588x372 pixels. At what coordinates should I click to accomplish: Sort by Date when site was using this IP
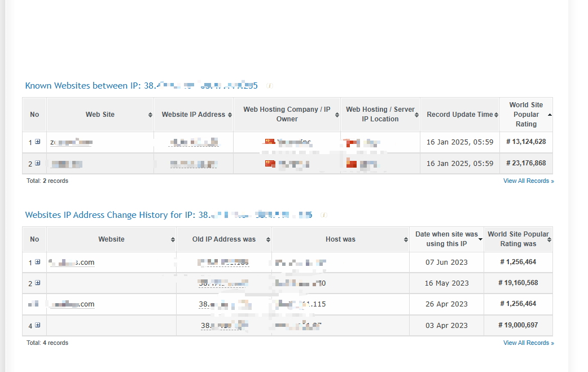(480, 239)
